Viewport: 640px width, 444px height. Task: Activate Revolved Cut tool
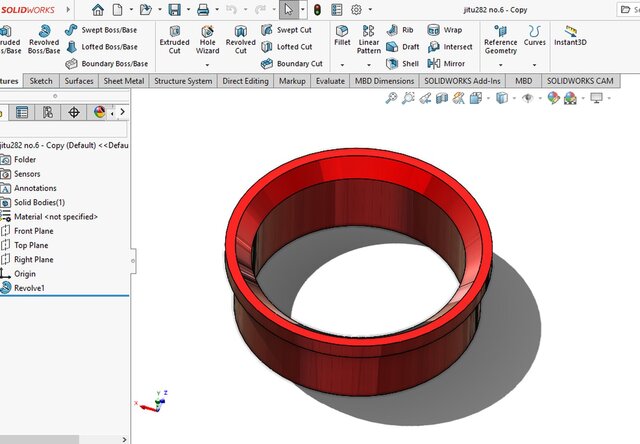coord(241,40)
